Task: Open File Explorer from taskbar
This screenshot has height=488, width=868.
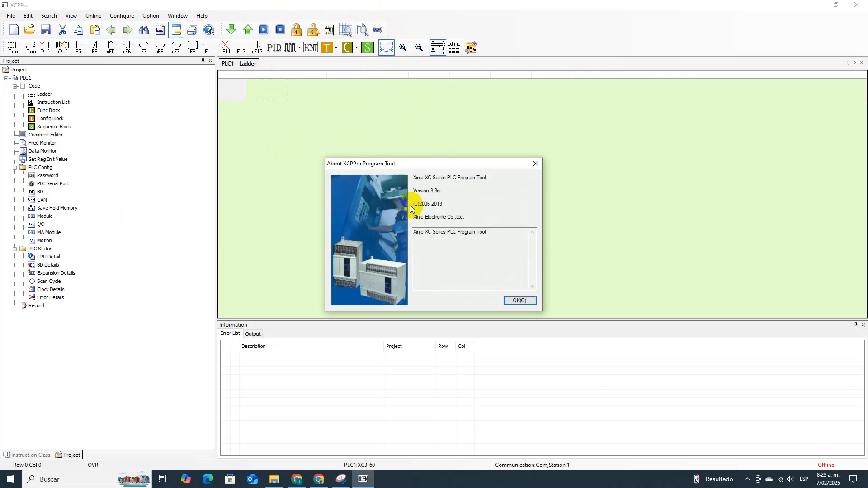Action: coord(274,479)
